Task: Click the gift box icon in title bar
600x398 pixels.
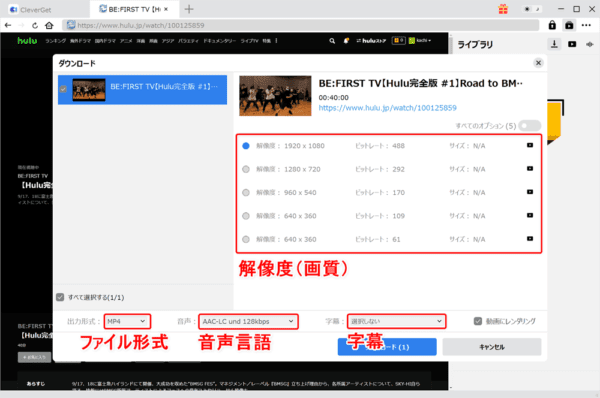Action: pyautogui.click(x=503, y=9)
